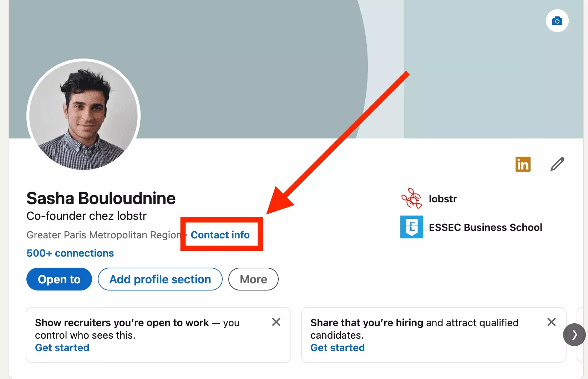Select the ESSEC Business School shield logo
588x379 pixels.
click(x=411, y=227)
